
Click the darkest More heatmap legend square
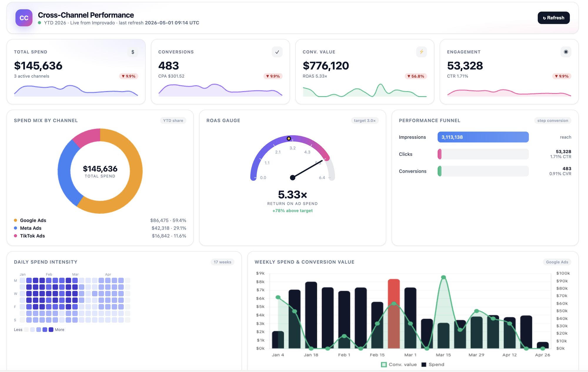point(51,330)
